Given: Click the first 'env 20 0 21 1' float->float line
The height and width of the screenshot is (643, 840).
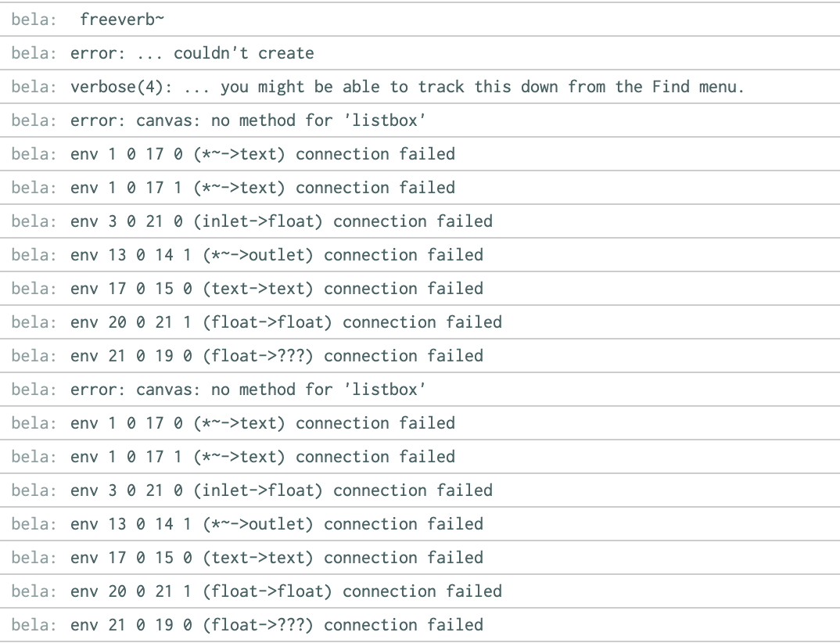Looking at the screenshot, I should pos(285,322).
